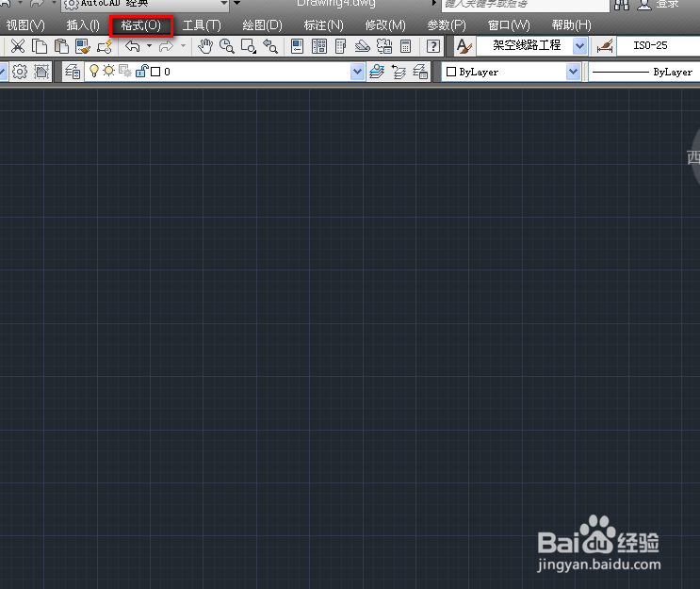Click the Cut scissors icon
This screenshot has width=700, height=589.
tap(18, 46)
